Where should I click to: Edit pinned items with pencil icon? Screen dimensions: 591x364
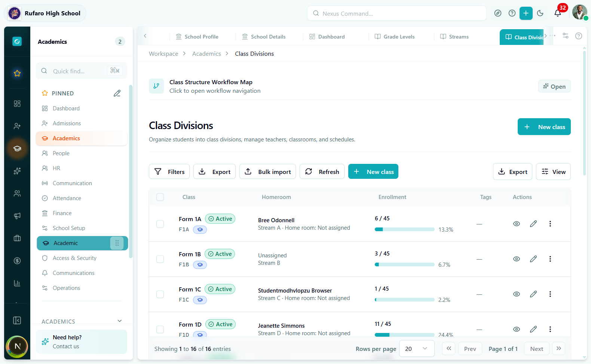[x=117, y=93]
